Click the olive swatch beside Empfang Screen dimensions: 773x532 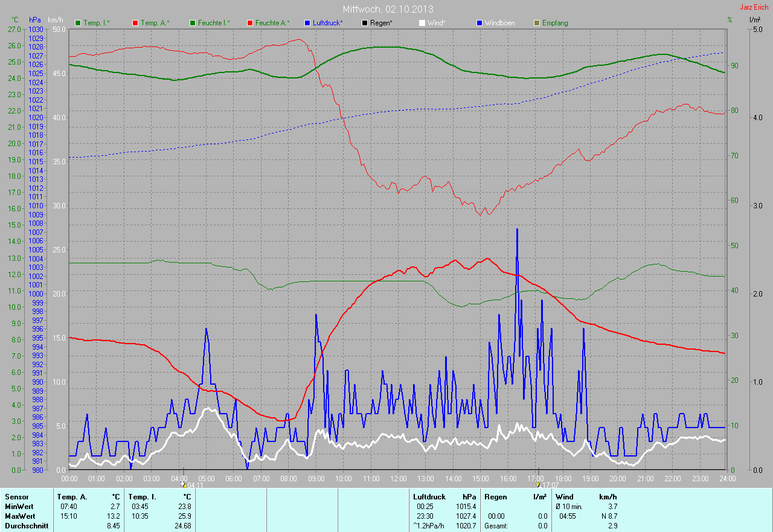[x=537, y=23]
